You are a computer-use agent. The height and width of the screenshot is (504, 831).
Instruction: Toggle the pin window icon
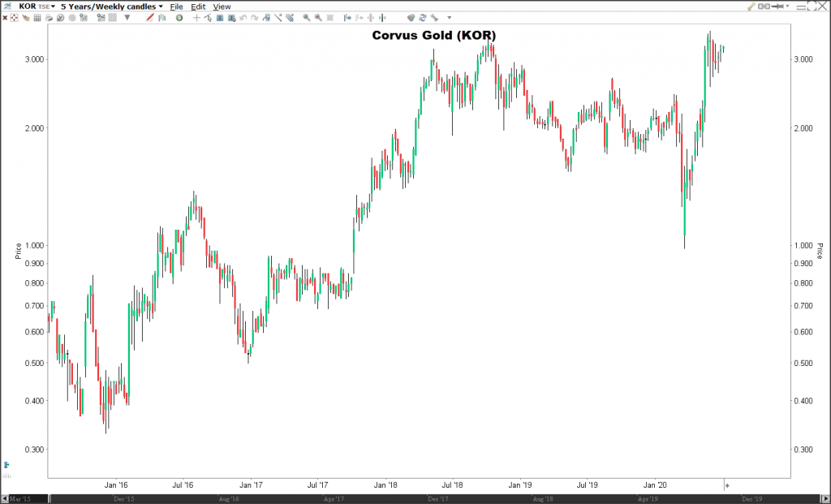[x=777, y=6]
